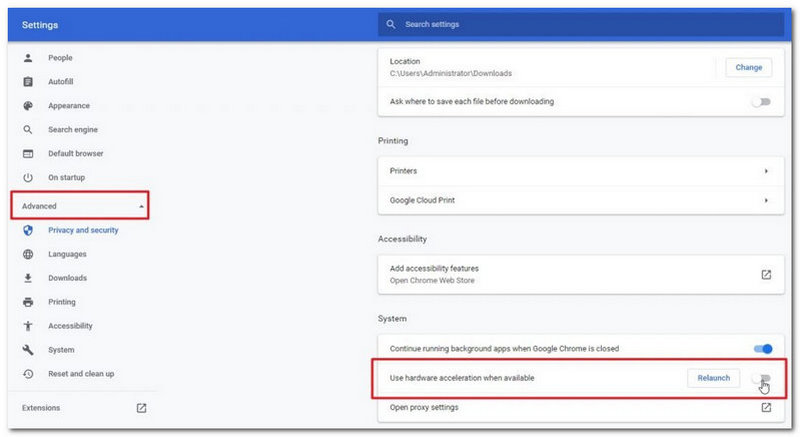Click the Printing printer icon

pos(28,302)
